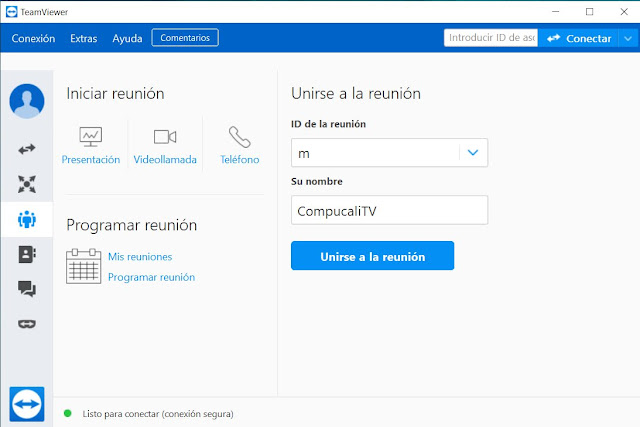Start a Videollamada video call
Screen dimensions: 640x427
tap(165, 145)
